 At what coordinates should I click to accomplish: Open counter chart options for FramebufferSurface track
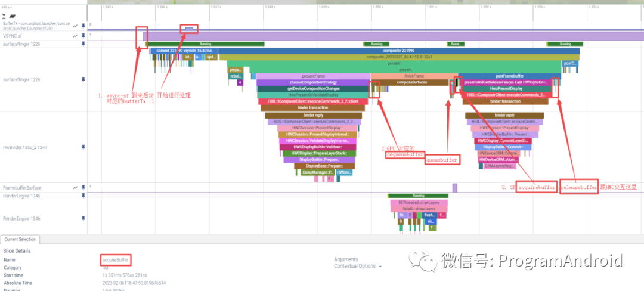76,188
